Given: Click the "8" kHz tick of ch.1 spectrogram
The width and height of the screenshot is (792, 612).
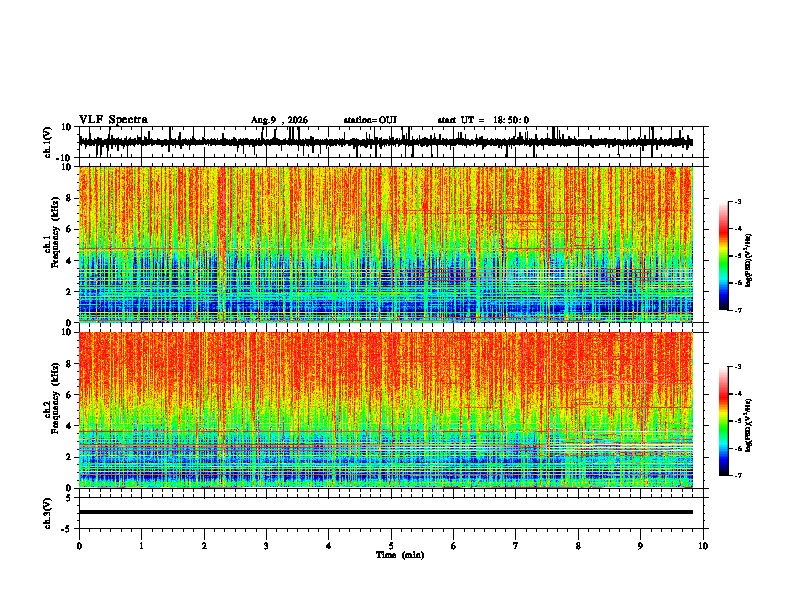Looking at the screenshot, I should click(x=70, y=198).
